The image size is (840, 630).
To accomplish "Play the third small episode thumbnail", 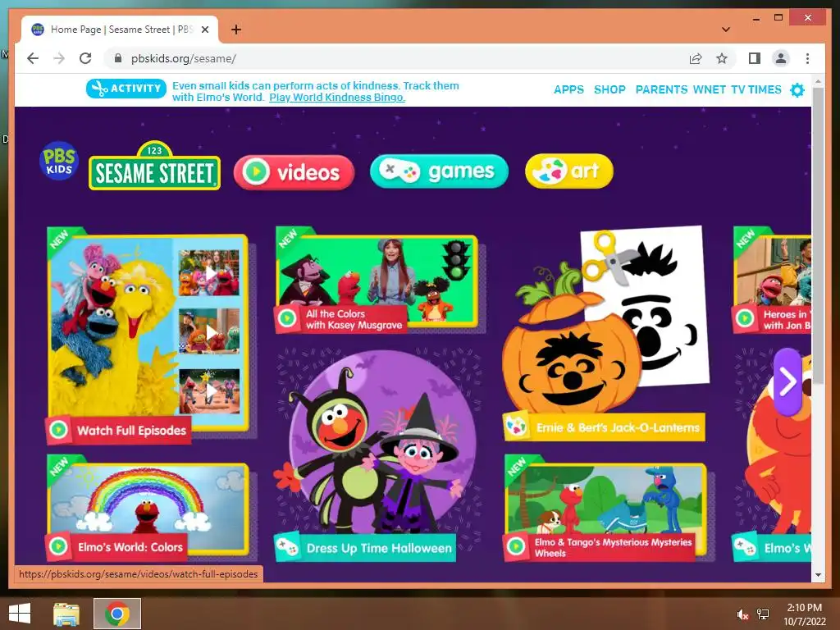I will 209,391.
